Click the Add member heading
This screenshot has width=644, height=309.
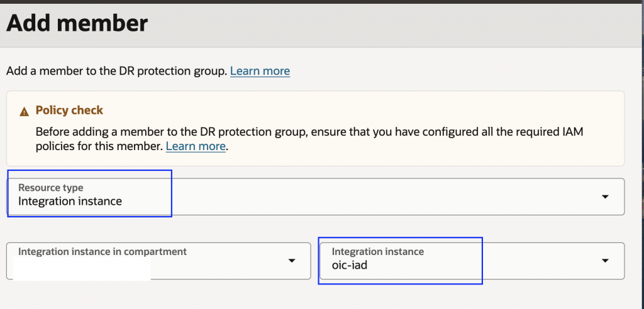click(77, 24)
